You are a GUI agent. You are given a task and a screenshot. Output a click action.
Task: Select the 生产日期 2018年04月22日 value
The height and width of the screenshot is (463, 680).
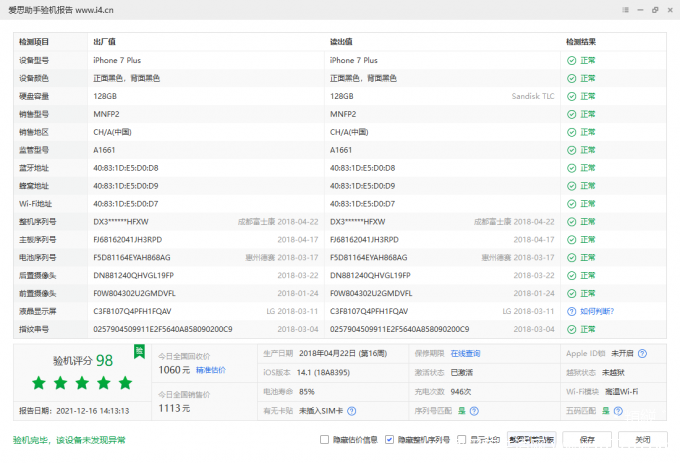click(x=343, y=353)
